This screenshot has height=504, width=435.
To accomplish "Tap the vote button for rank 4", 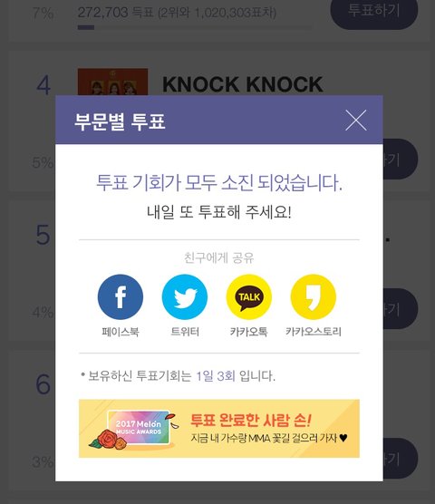I will [401, 160].
